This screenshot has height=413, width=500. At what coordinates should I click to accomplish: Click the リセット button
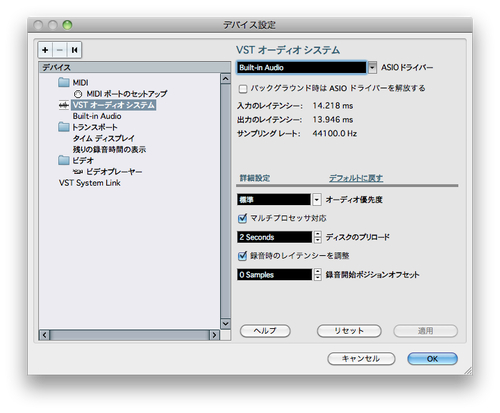(349, 331)
